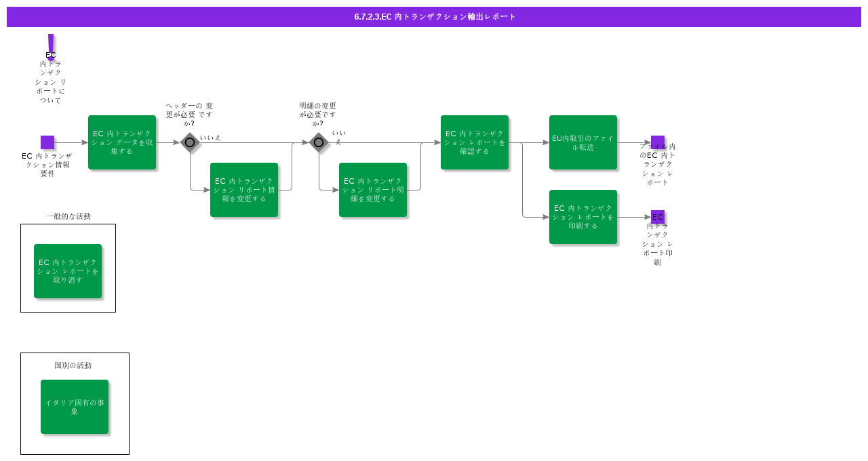Select the purple start event EC 内トランザクション情報要件
Screen dimensions: 868x461
pos(47,142)
